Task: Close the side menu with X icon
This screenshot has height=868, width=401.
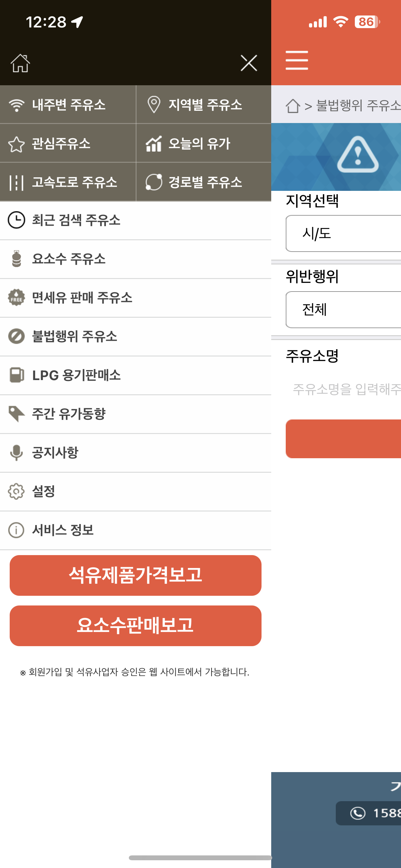Action: [x=249, y=63]
